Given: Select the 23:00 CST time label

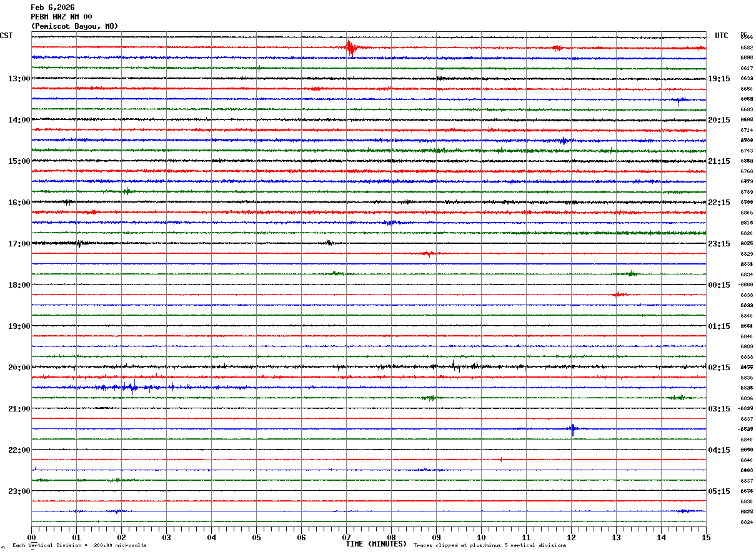Looking at the screenshot, I should (19, 491).
